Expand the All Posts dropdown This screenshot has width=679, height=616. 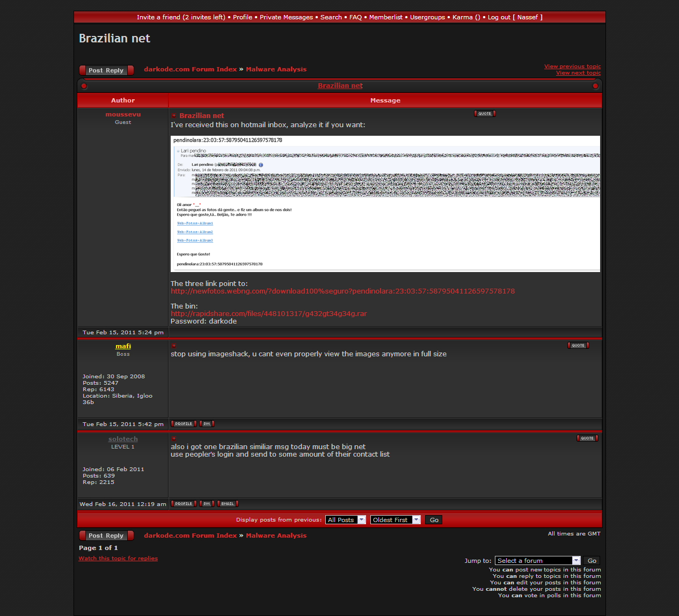(x=346, y=520)
